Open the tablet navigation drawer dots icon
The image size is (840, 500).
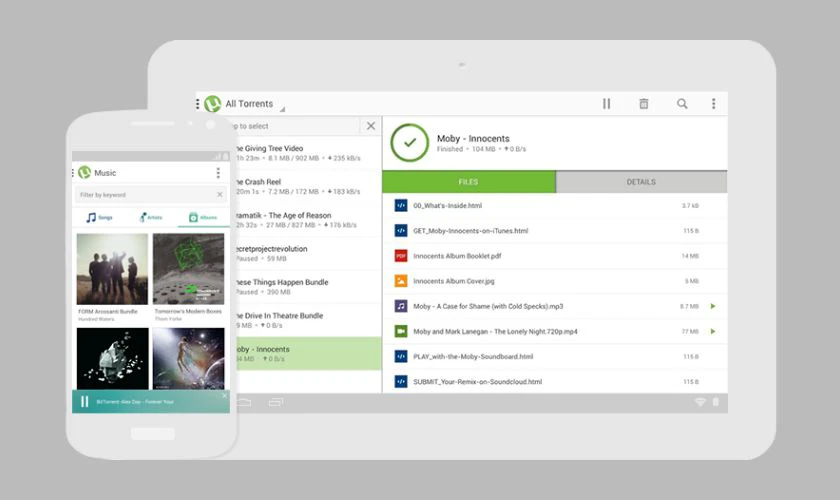(x=198, y=103)
